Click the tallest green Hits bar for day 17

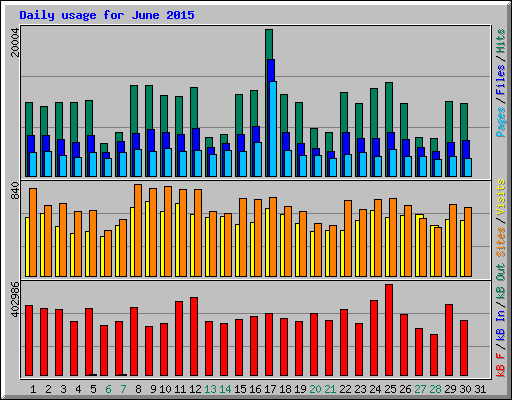(x=269, y=45)
